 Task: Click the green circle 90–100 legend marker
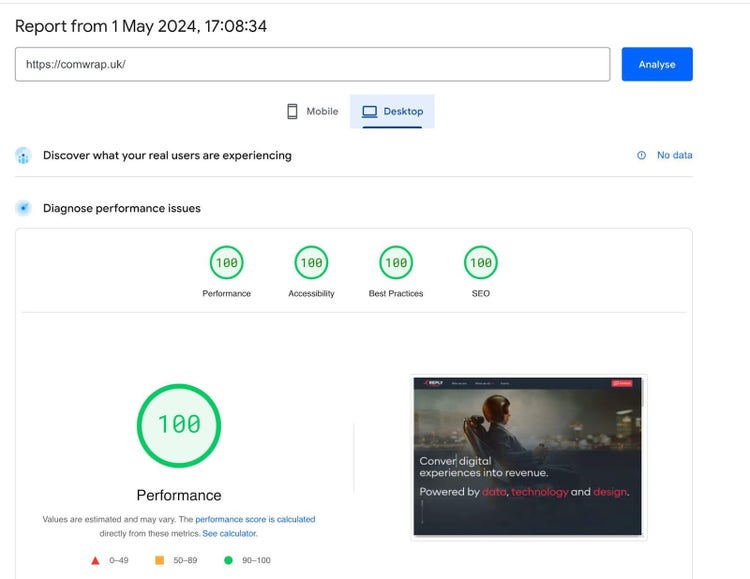tap(228, 560)
